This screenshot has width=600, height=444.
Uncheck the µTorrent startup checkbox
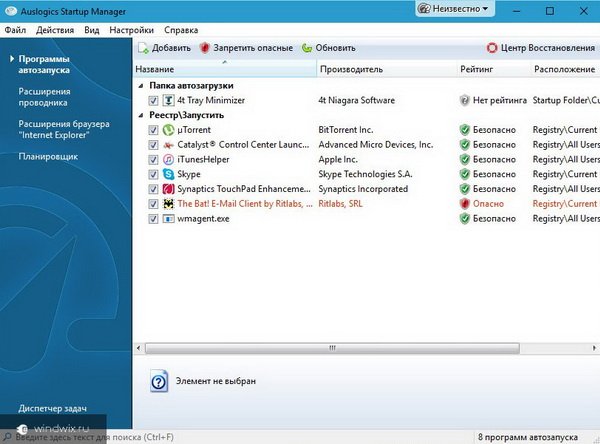(x=153, y=130)
